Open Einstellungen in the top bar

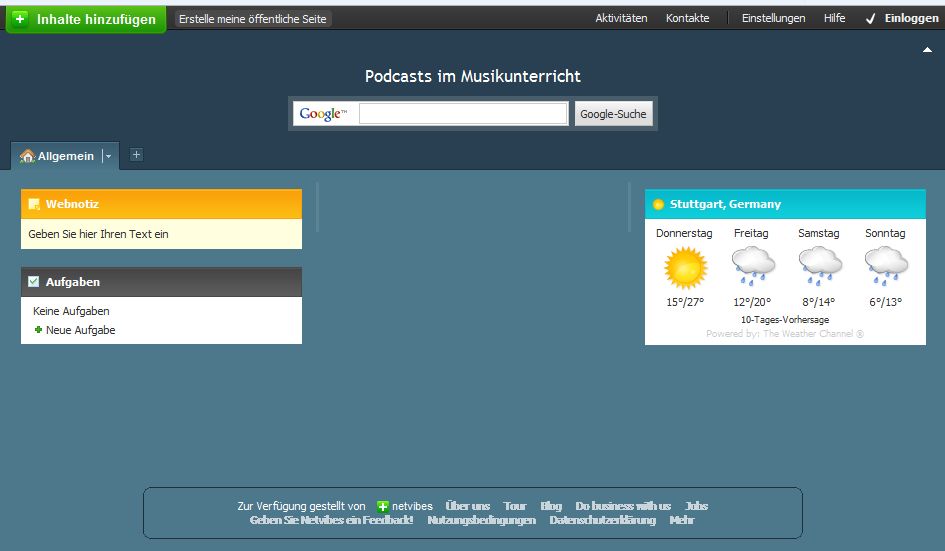point(773,18)
